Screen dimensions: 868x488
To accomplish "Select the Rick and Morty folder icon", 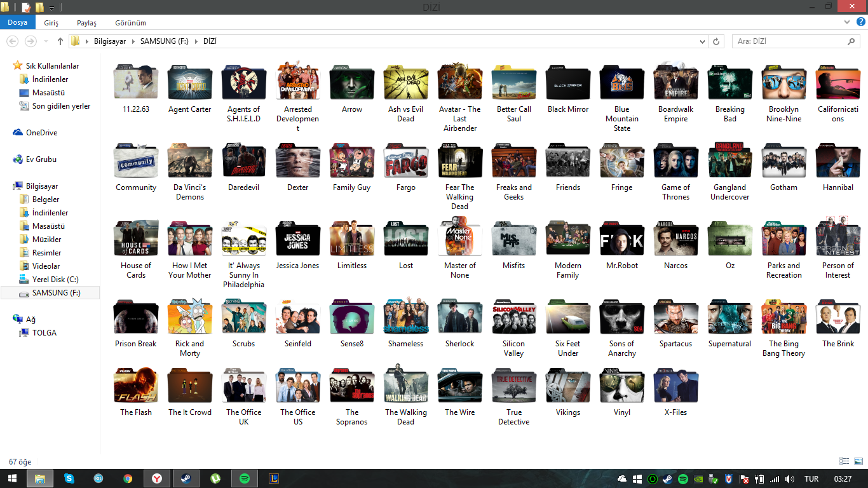I will point(190,317).
